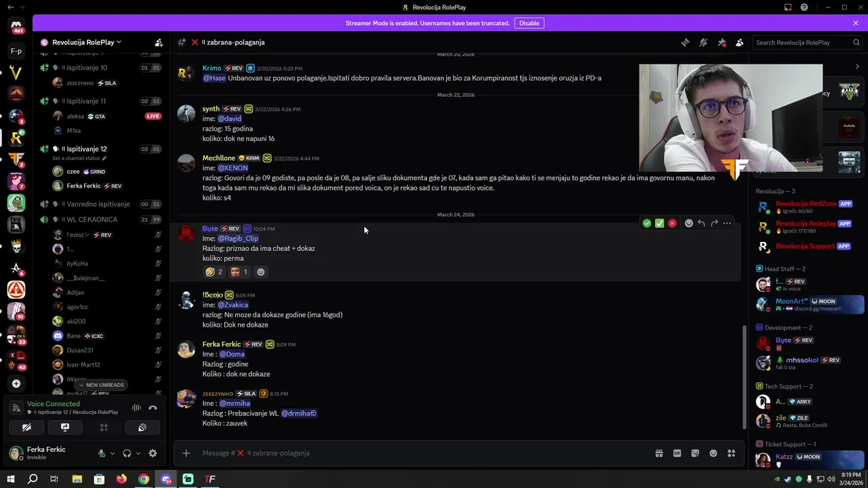Open the GIF picker in message box
This screenshot has height=488, width=868.
(x=677, y=453)
